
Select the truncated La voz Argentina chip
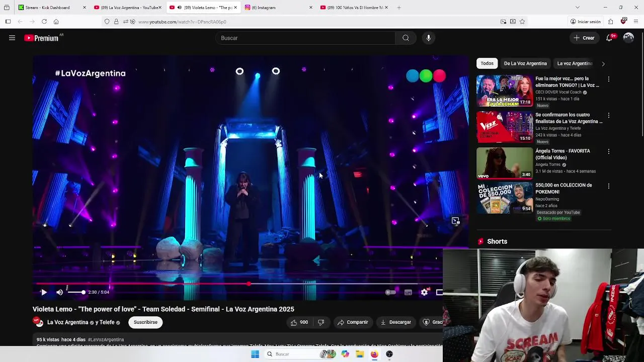(575, 63)
